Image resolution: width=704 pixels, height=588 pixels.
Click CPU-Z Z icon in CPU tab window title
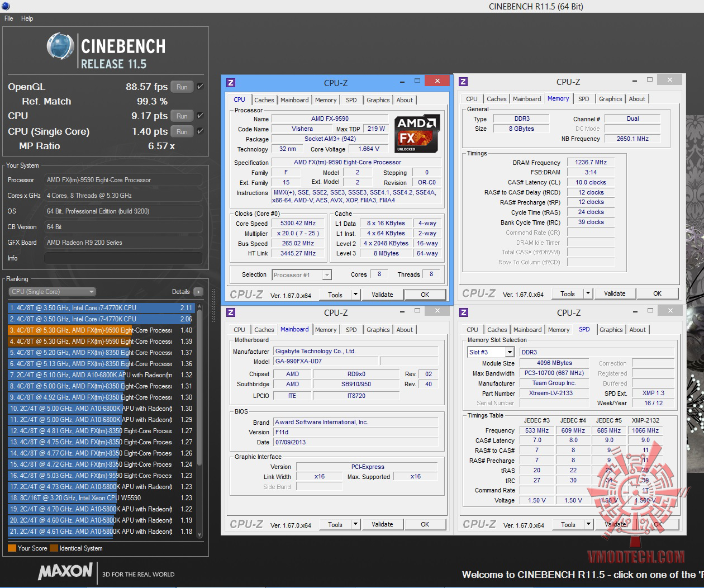[231, 83]
